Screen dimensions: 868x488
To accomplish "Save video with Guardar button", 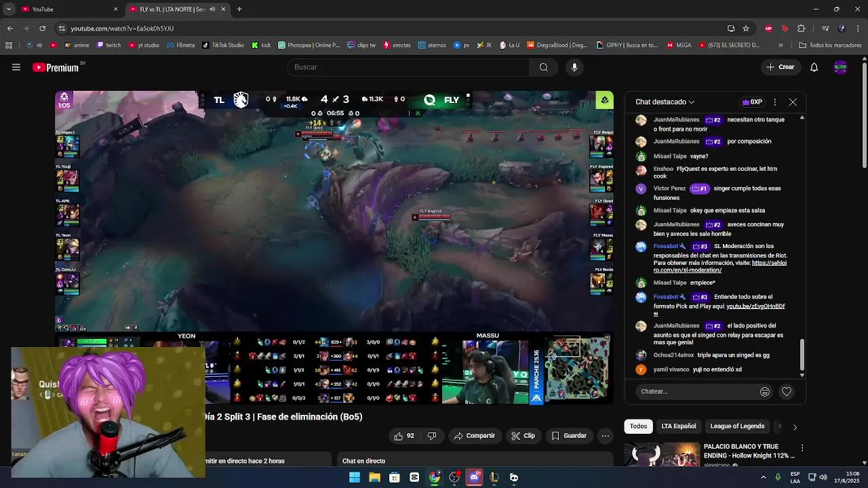I will click(569, 436).
